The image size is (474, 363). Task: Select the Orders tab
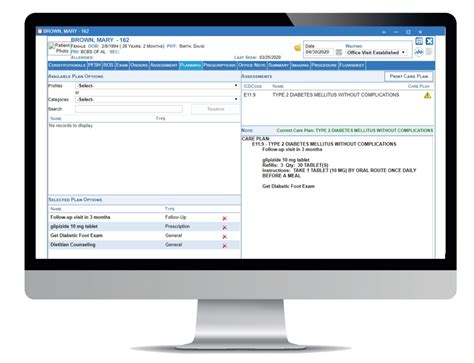(139, 65)
